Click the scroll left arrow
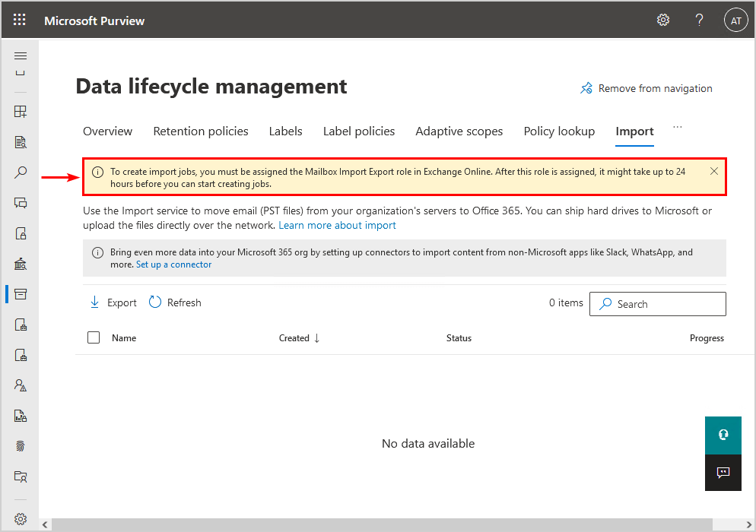 [x=45, y=524]
